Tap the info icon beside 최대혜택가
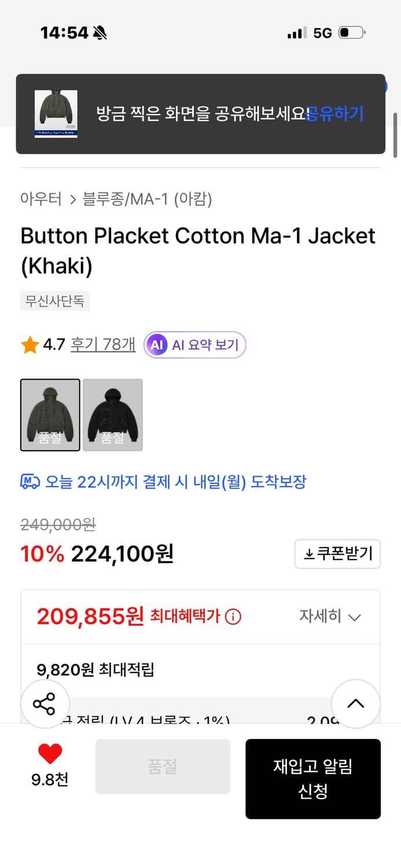Screen dimensions: 401x868 (x=233, y=616)
